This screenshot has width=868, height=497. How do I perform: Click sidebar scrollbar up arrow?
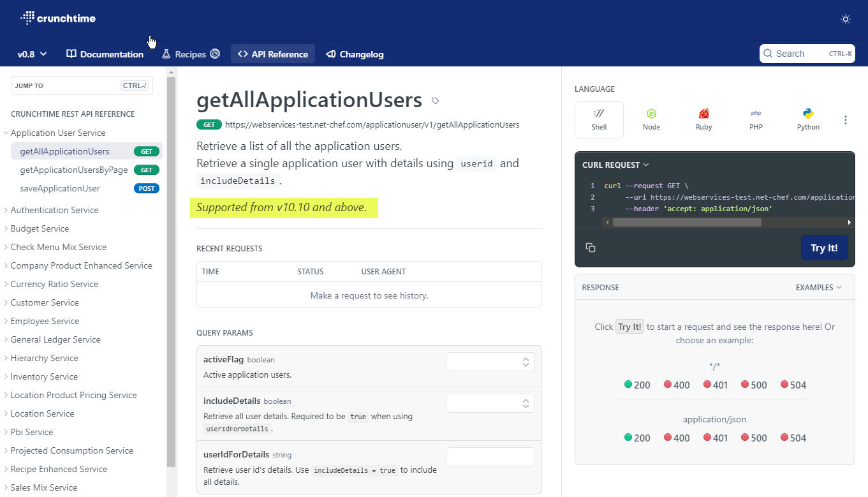point(171,73)
